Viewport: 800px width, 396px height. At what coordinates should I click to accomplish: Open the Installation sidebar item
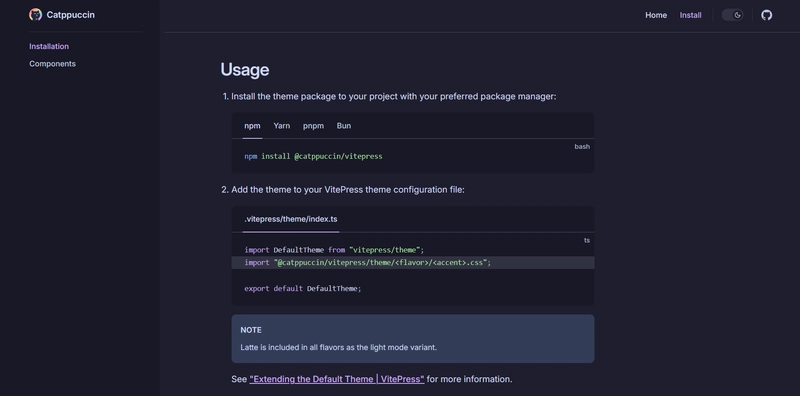[x=49, y=46]
